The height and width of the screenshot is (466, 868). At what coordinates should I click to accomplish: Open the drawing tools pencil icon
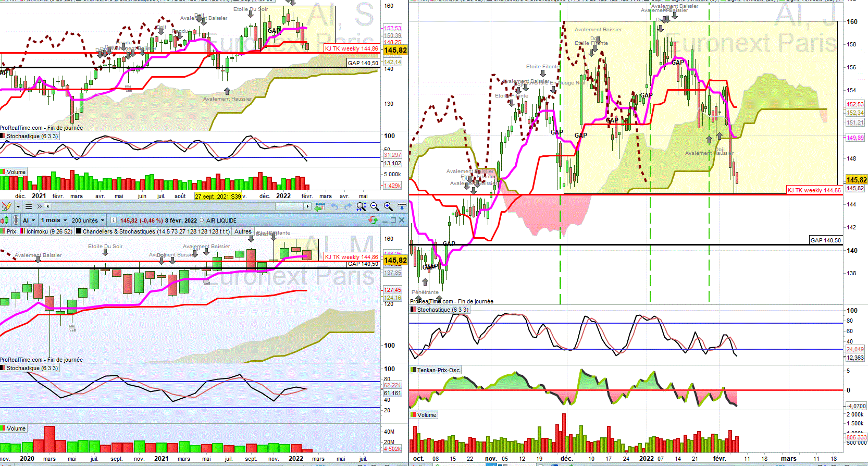(7, 206)
